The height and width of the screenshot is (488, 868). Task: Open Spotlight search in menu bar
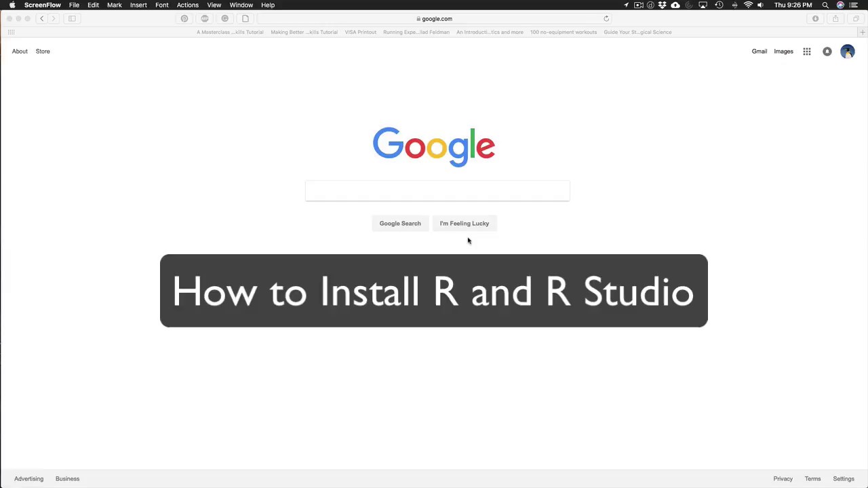tap(825, 5)
